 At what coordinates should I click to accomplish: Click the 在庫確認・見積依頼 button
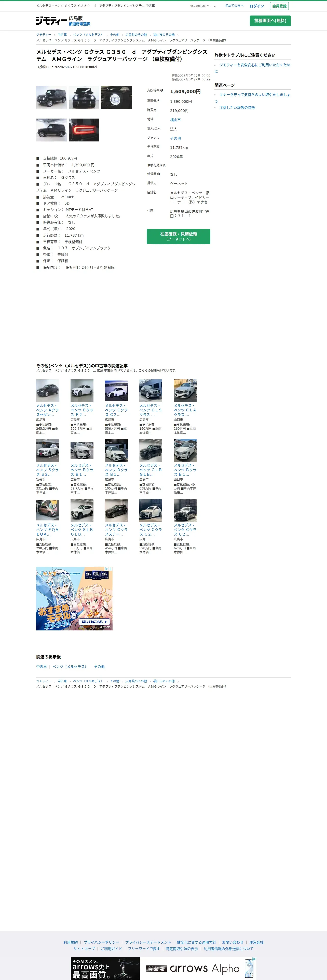click(179, 236)
